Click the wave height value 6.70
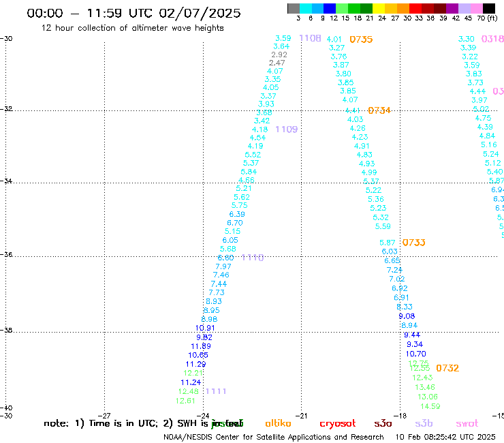504x443 pixels. [x=235, y=223]
